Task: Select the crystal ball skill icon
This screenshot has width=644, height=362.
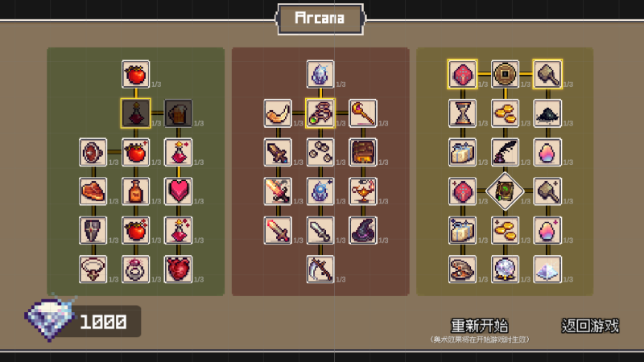Action: coord(505,269)
